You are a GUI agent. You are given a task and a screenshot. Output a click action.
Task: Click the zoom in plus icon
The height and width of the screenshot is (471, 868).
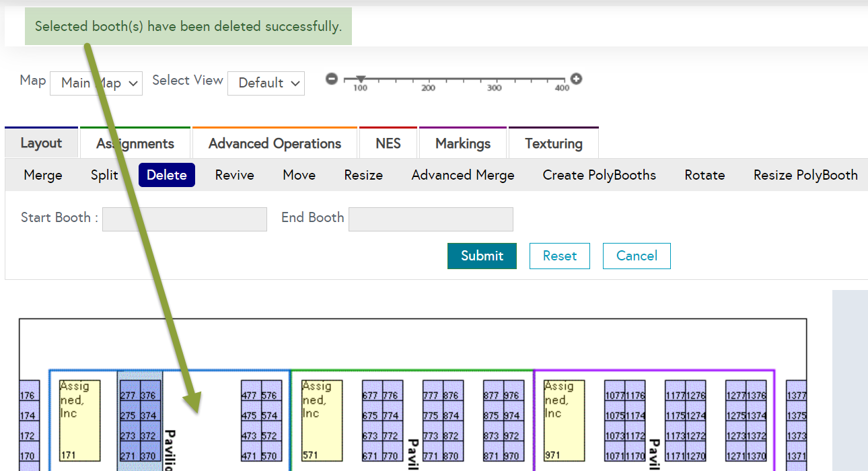click(576, 79)
